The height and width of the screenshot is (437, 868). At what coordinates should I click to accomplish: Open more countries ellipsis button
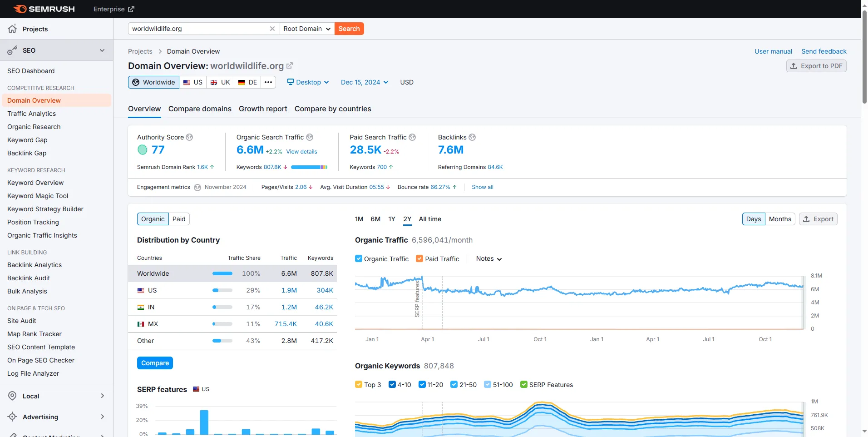coord(268,82)
